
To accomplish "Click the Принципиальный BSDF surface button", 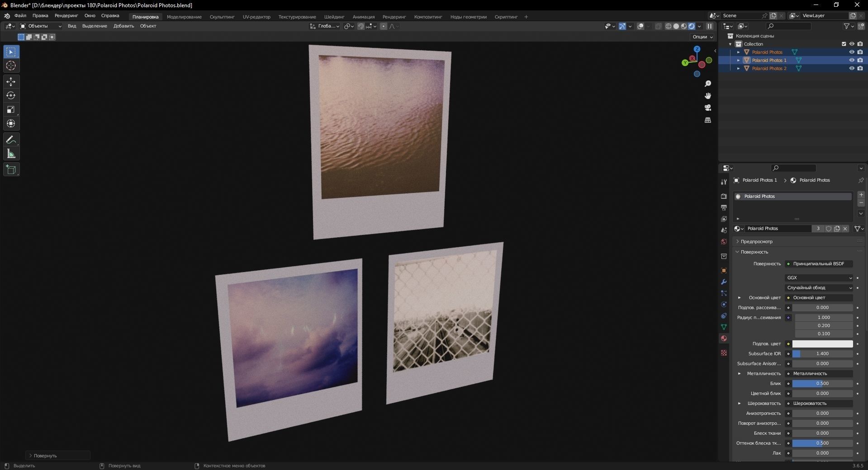I will point(819,264).
